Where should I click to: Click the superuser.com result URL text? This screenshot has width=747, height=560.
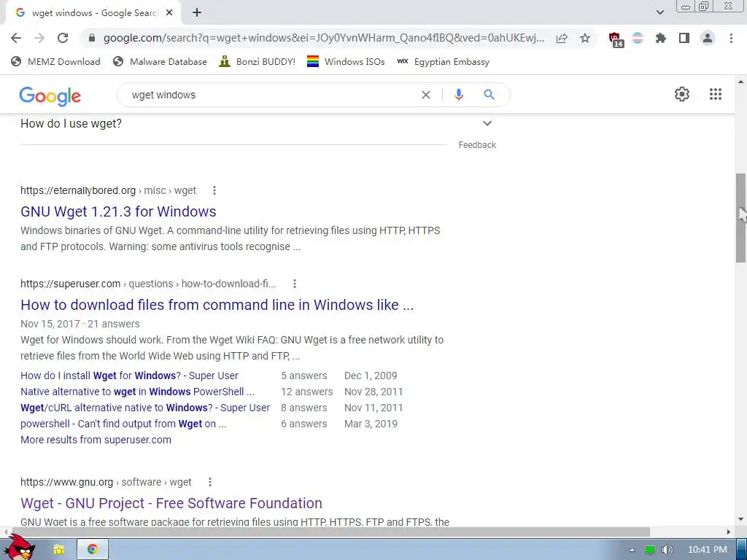coord(148,284)
